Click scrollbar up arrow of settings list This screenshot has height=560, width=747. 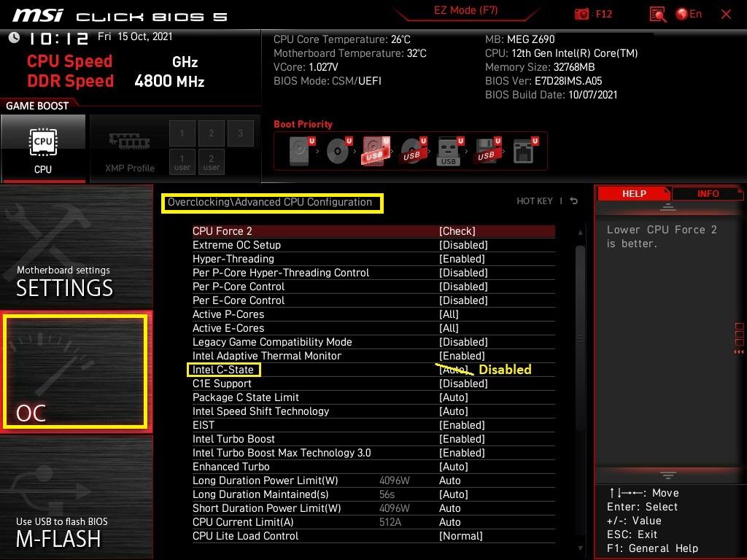(x=580, y=233)
